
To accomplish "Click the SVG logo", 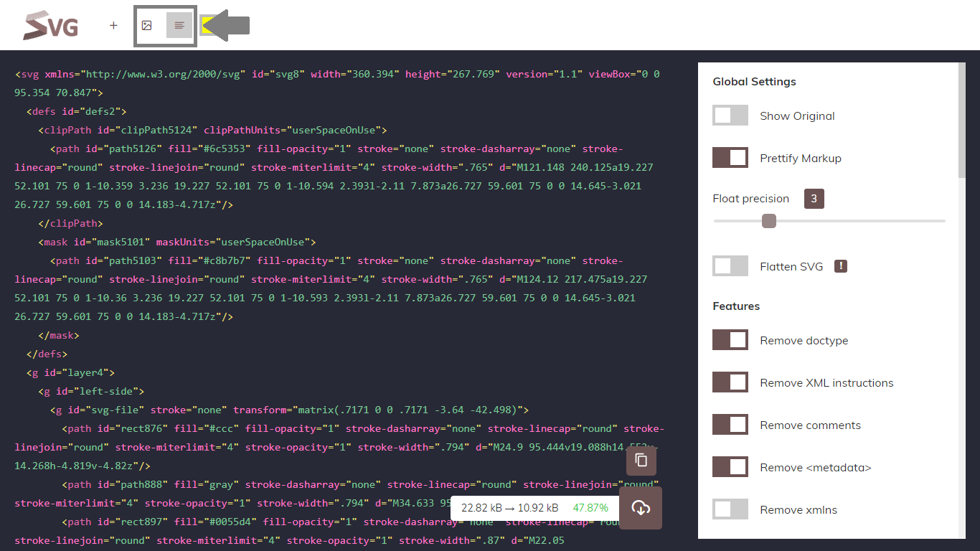I will pos(49,24).
